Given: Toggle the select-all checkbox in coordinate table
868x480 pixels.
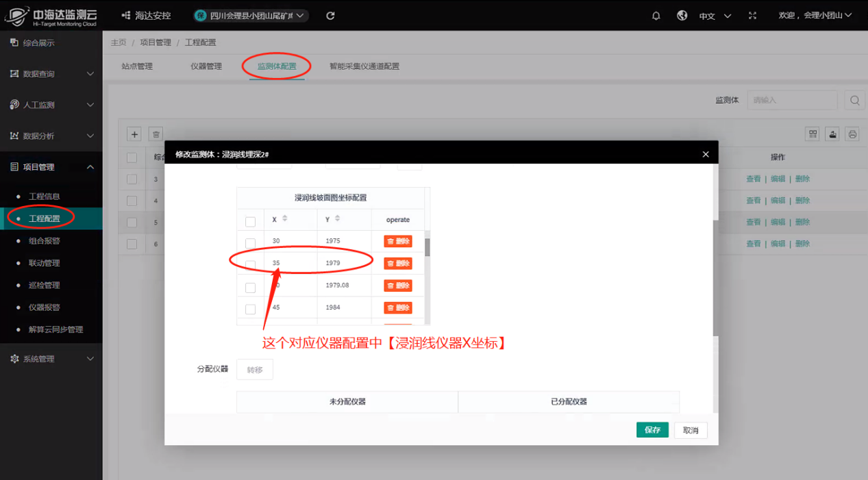Looking at the screenshot, I should coord(250,221).
